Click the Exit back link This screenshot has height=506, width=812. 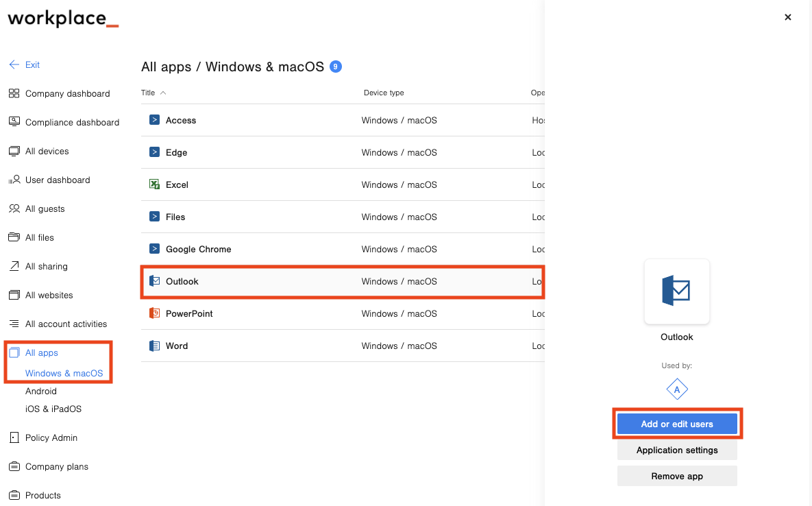click(x=25, y=64)
